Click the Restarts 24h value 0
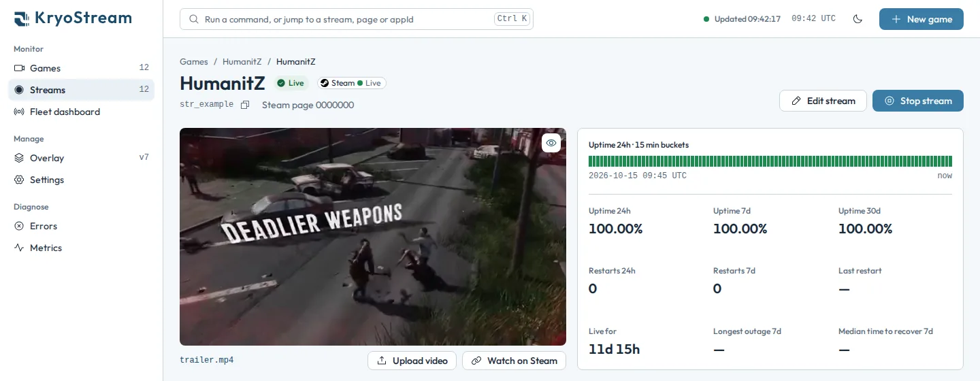 tap(593, 288)
